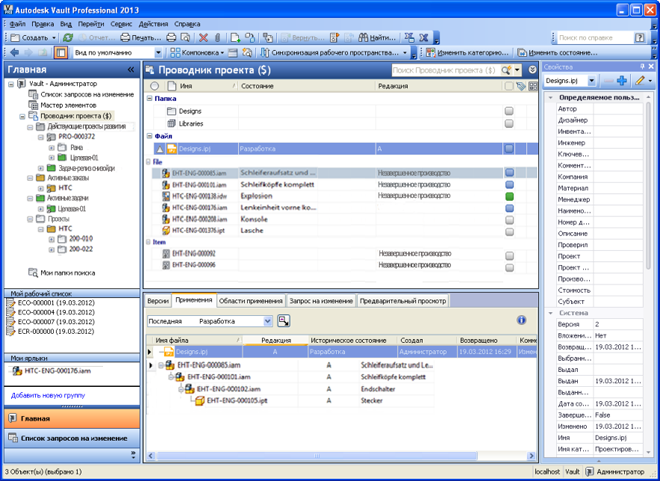Toggle the status box for EHT-ENG-000092 item
Image resolution: width=660 pixels, height=481 pixels.
[x=509, y=255]
